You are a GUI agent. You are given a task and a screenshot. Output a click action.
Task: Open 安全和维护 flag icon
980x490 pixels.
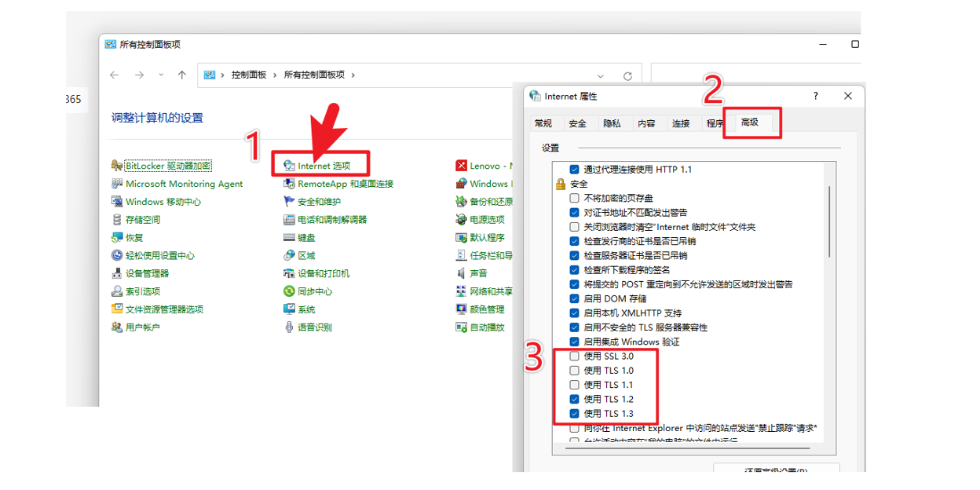[289, 202]
